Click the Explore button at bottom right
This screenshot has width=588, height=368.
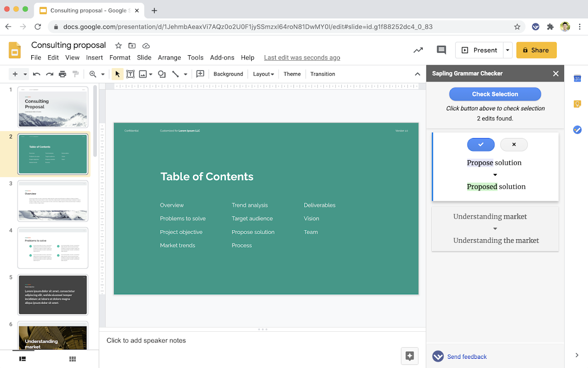click(410, 356)
